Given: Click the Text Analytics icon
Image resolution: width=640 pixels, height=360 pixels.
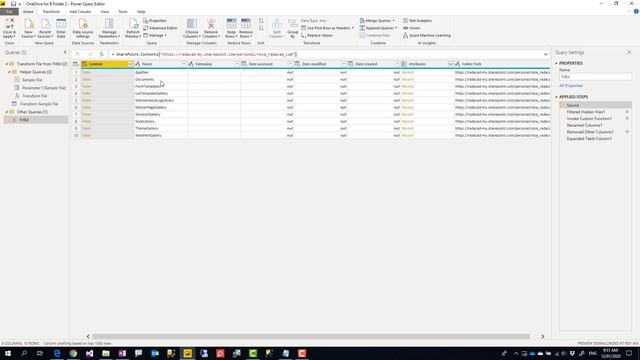Looking at the screenshot, I should tap(405, 20).
